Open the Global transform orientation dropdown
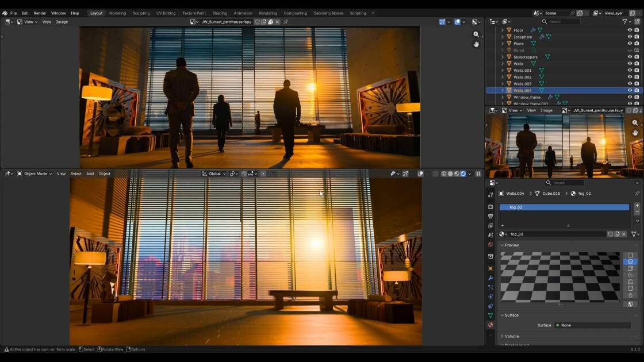Image resolution: width=644 pixels, height=362 pixels. pyautogui.click(x=214, y=174)
